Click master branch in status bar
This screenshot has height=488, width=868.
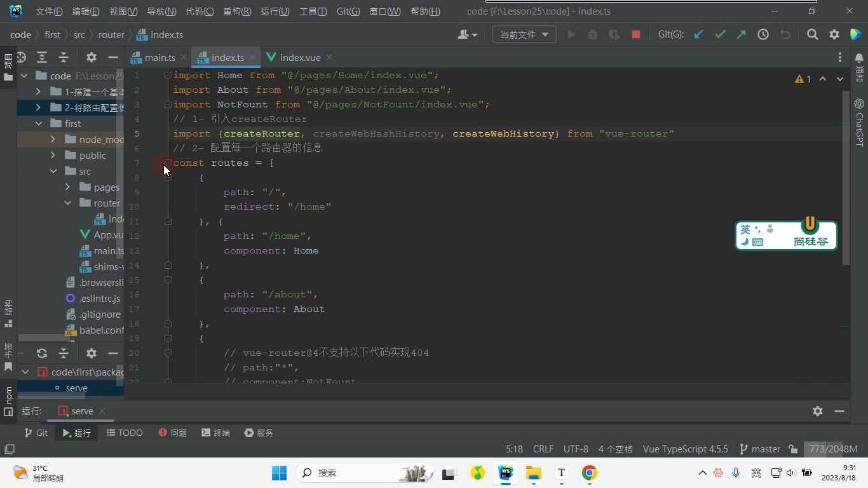(760, 449)
